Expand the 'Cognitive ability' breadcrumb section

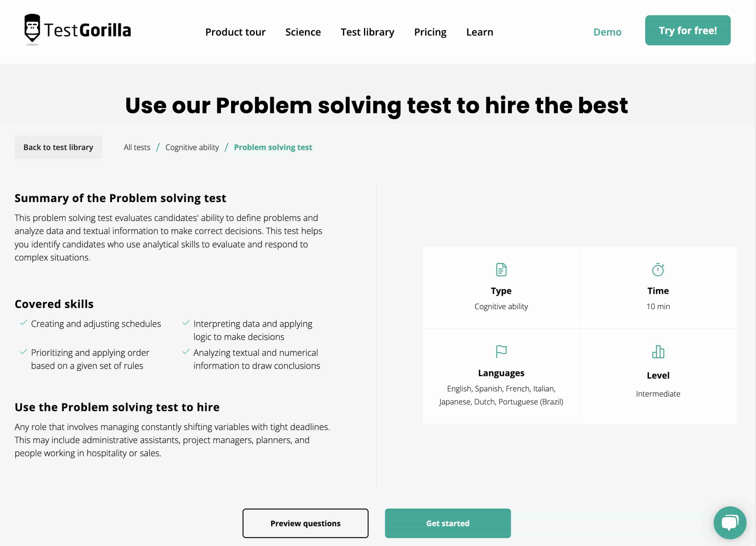click(x=192, y=147)
